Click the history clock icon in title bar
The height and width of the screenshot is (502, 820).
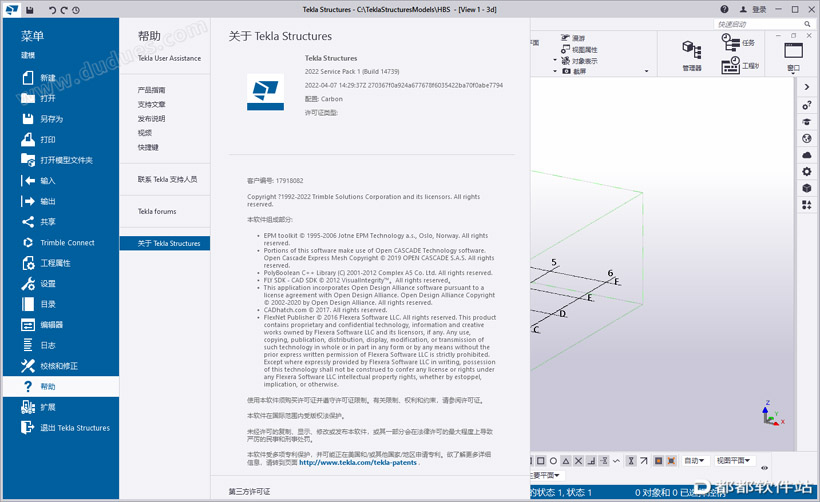point(76,9)
